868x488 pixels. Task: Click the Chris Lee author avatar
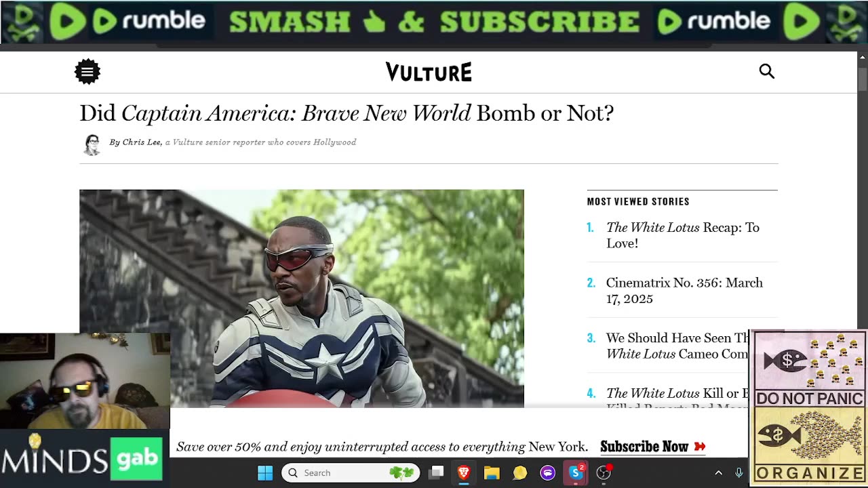point(92,145)
